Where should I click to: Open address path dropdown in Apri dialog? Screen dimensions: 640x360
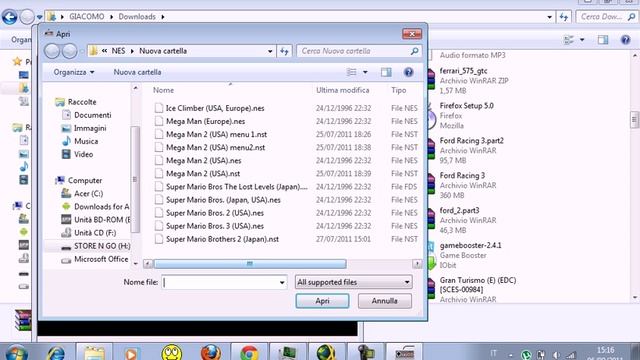coord(270,51)
